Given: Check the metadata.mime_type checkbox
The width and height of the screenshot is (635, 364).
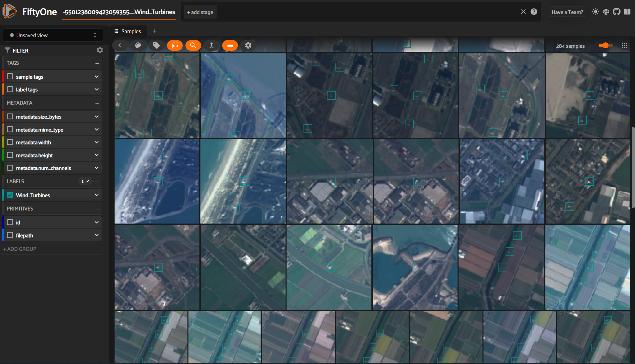Looking at the screenshot, I should coord(10,129).
